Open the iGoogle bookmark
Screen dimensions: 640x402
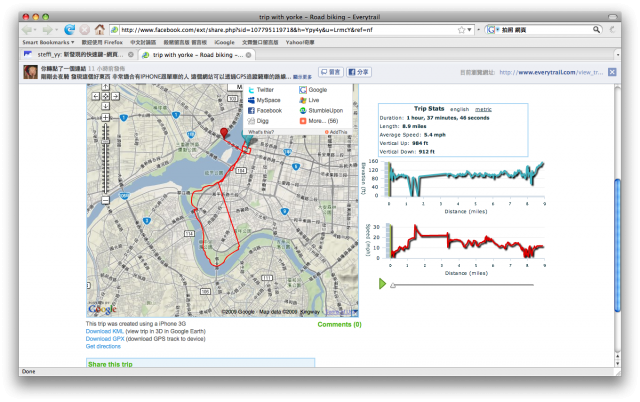[224, 42]
